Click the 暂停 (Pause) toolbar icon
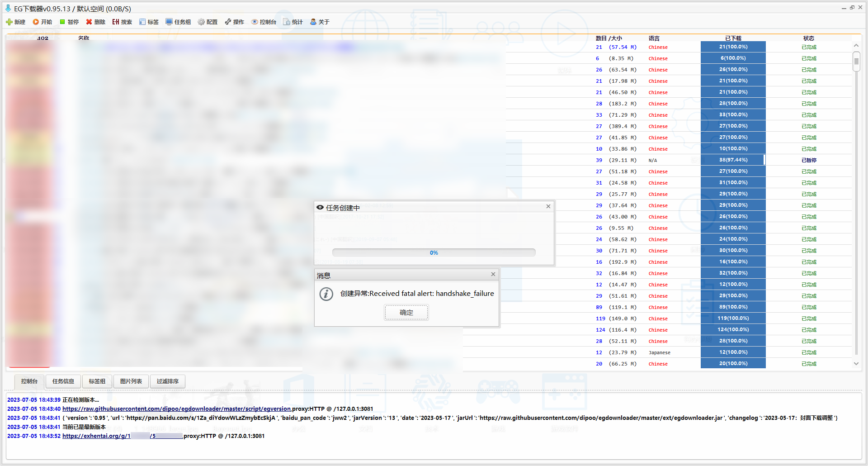 69,21
